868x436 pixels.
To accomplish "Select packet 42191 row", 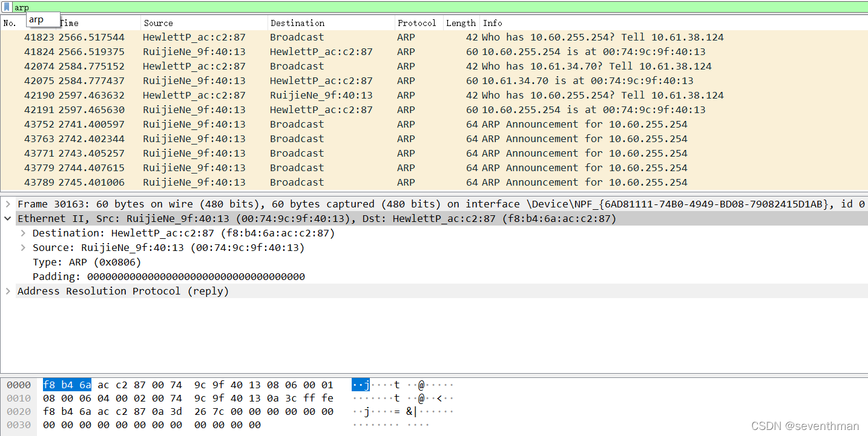I will point(434,109).
